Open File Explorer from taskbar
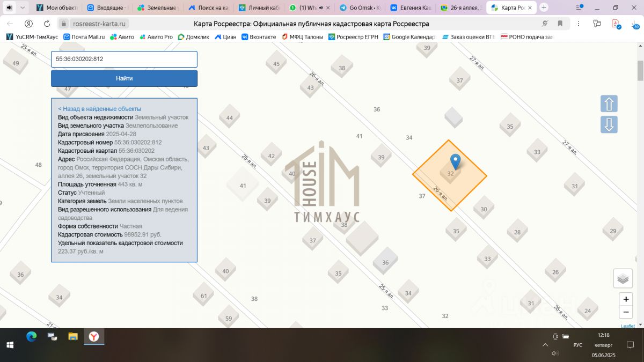The image size is (644, 362). coord(73,336)
